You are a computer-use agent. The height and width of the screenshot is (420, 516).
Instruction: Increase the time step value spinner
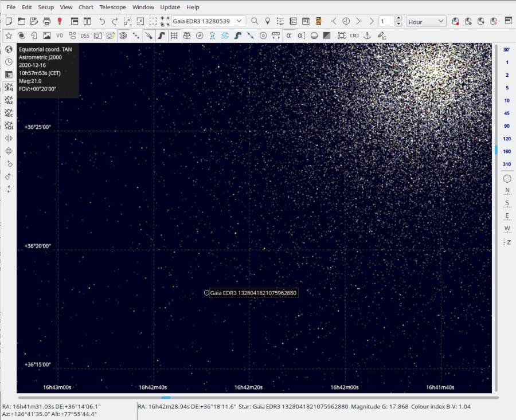pyautogui.click(x=398, y=18)
